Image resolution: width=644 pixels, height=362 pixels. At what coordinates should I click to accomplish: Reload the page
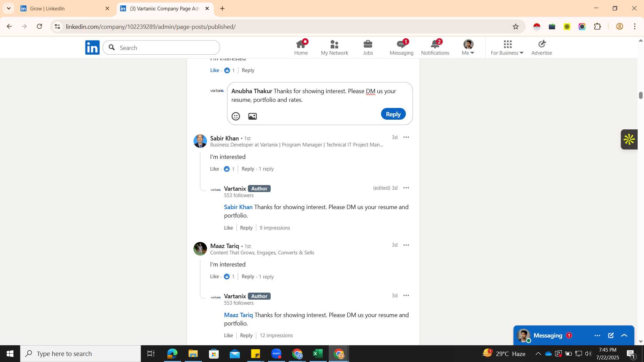point(40,26)
